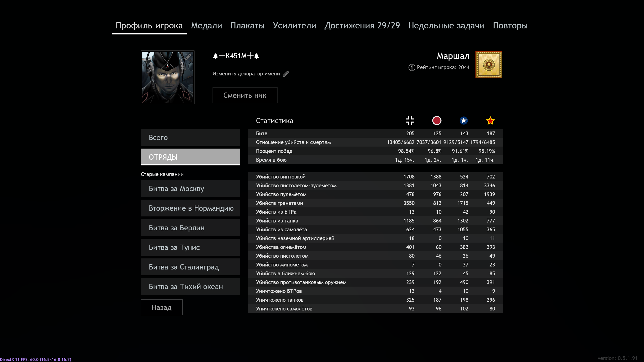
Task: Open the Усилители tab
Action: (x=294, y=25)
